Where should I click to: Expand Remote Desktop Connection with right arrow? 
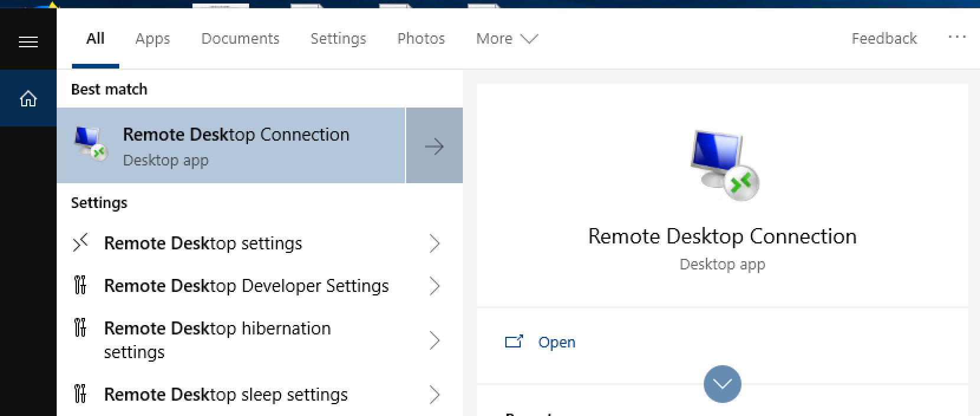[434, 146]
